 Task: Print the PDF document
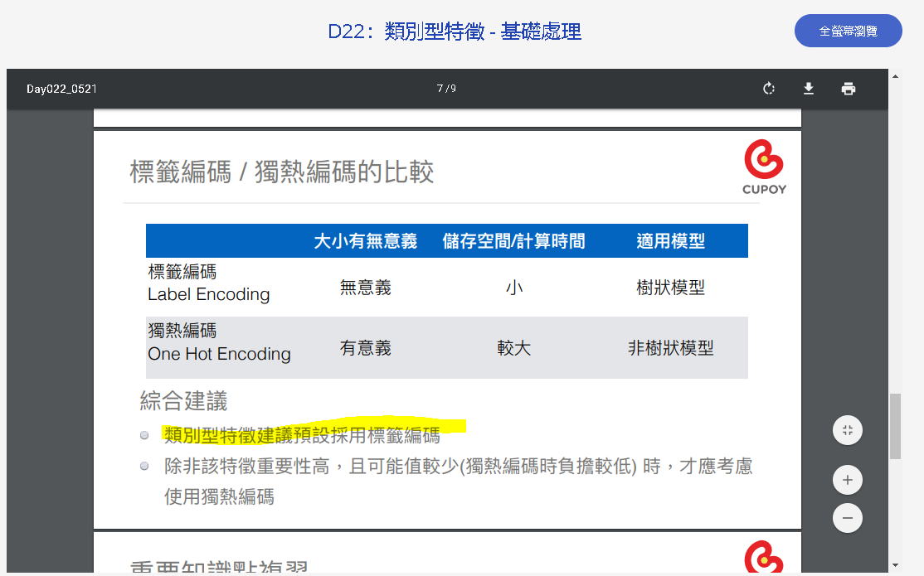pyautogui.click(x=849, y=89)
